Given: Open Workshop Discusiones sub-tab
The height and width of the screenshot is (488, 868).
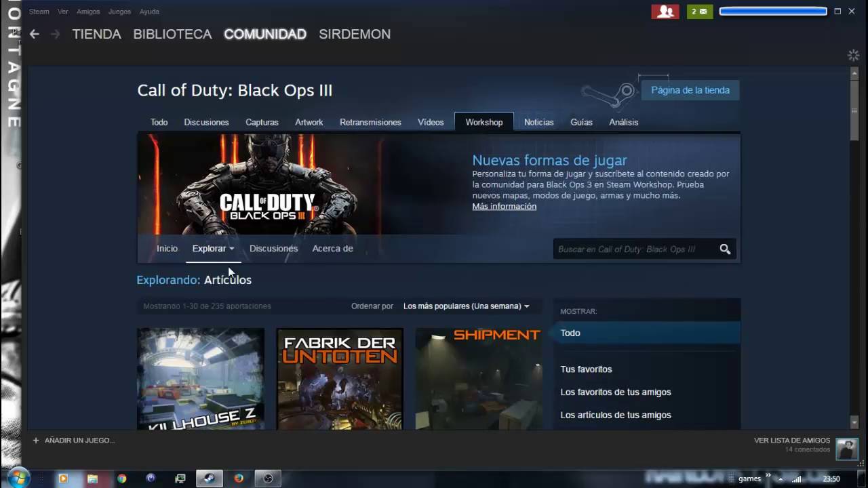Looking at the screenshot, I should [x=273, y=249].
